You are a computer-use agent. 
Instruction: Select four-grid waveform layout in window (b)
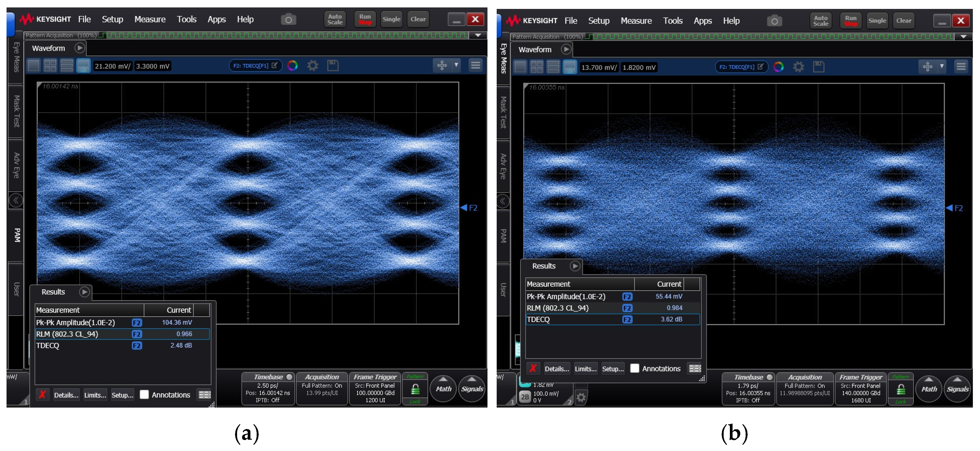click(x=537, y=67)
